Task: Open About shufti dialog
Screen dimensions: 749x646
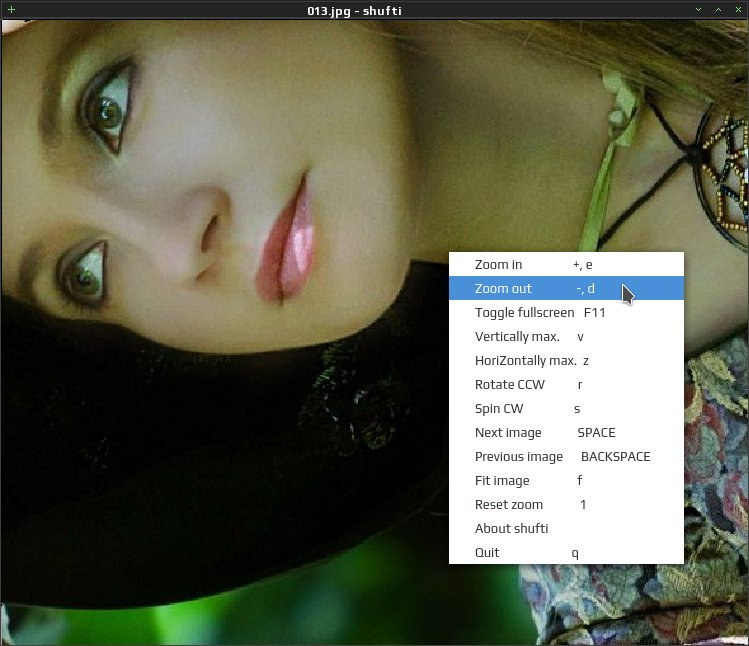Action: (x=566, y=528)
